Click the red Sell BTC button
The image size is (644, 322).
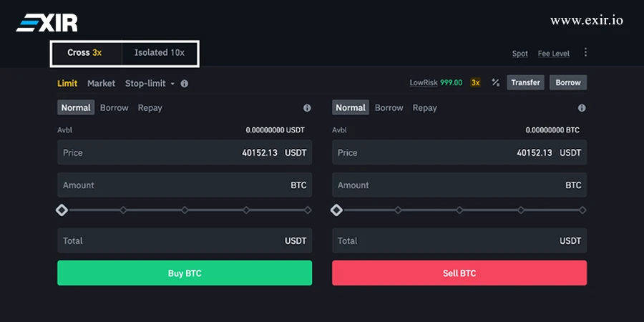pos(459,273)
